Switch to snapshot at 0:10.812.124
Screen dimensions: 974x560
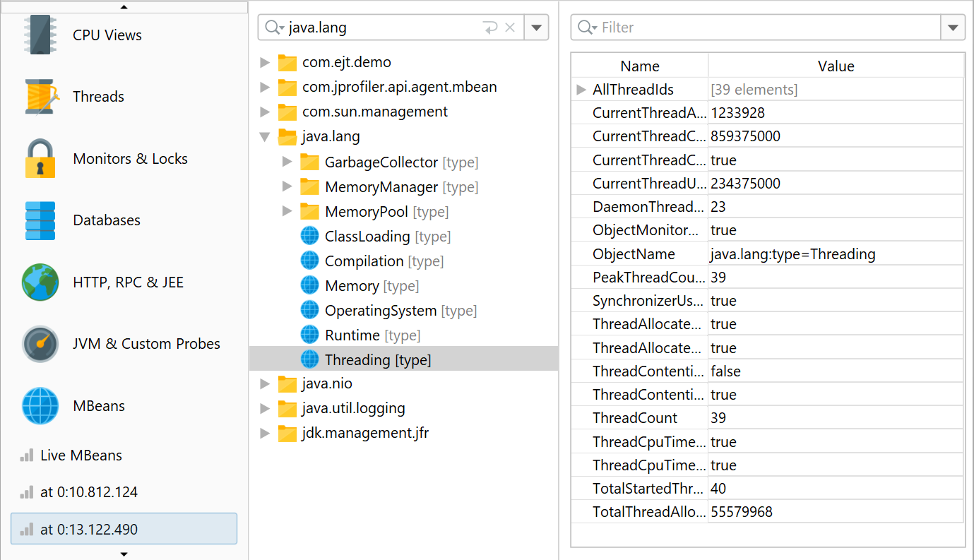point(88,492)
